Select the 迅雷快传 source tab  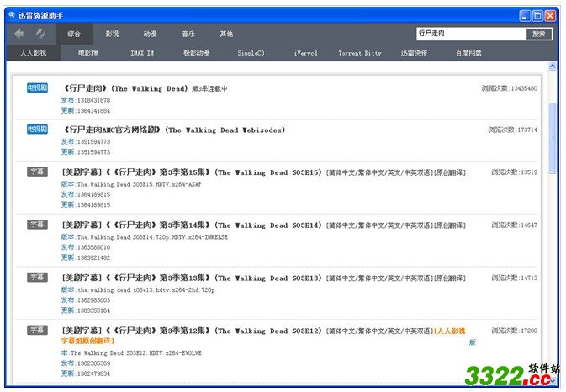[414, 53]
